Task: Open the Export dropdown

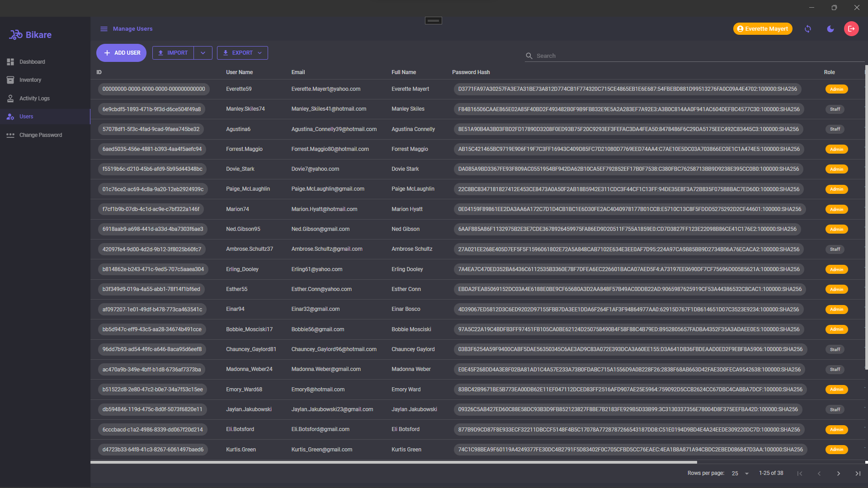Action: pyautogui.click(x=242, y=53)
